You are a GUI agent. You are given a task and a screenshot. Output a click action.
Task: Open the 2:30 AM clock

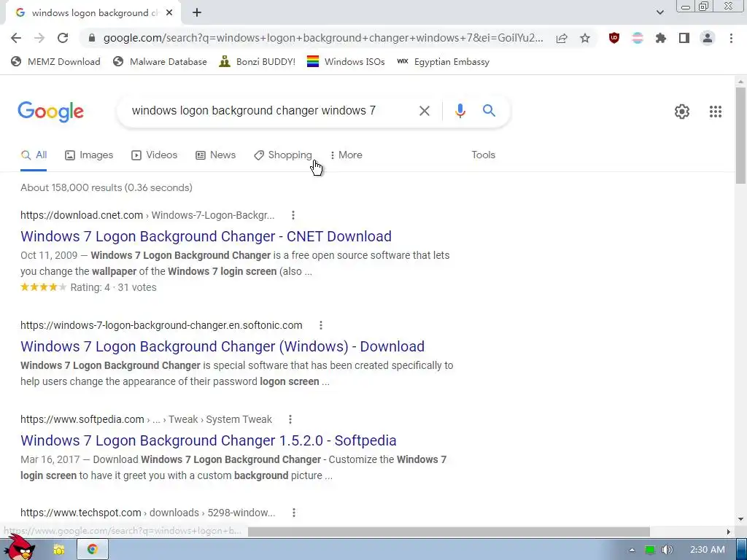click(708, 550)
